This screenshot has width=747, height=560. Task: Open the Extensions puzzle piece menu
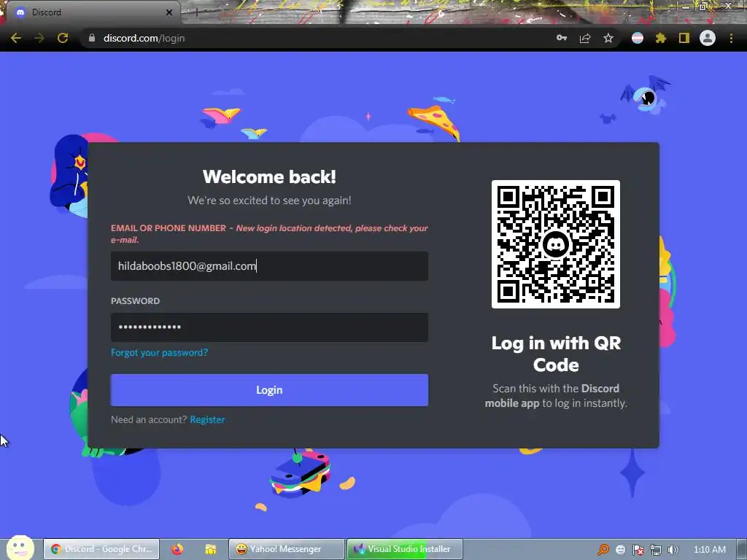(x=661, y=38)
